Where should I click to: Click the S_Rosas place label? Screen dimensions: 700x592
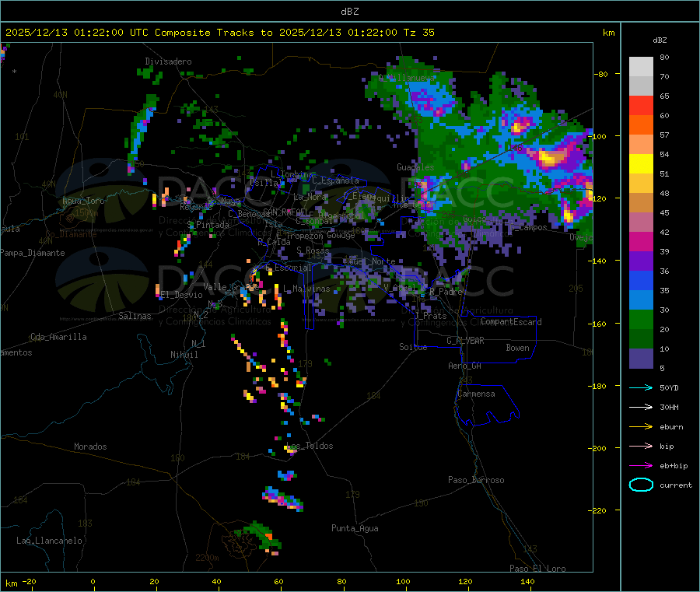[313, 251]
